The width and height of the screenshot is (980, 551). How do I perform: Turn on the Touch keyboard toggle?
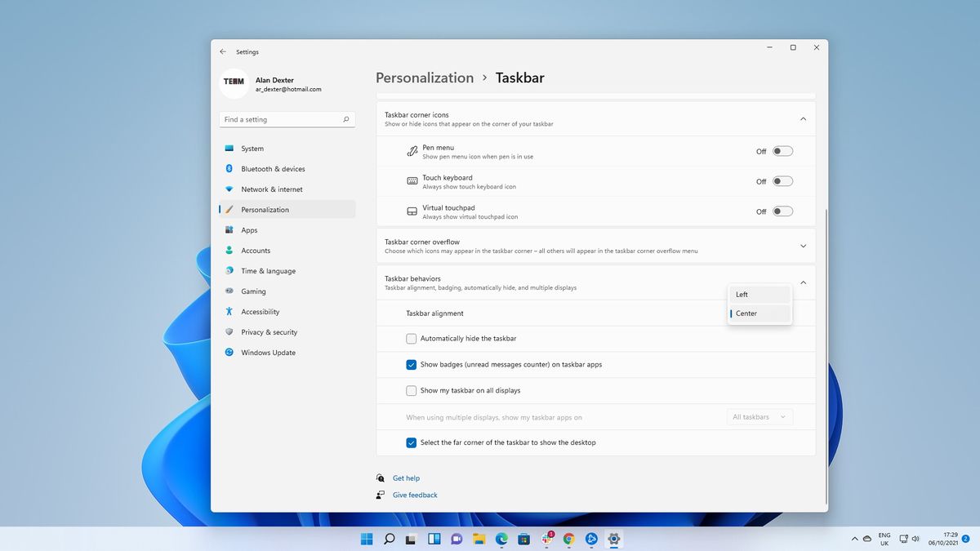(782, 180)
